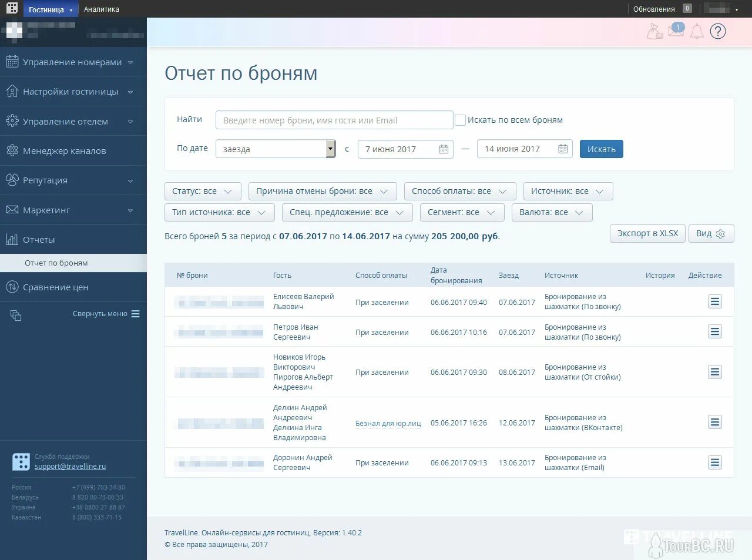Click the Свернуть меню collapse link
This screenshot has width=752, height=560.
100,314
